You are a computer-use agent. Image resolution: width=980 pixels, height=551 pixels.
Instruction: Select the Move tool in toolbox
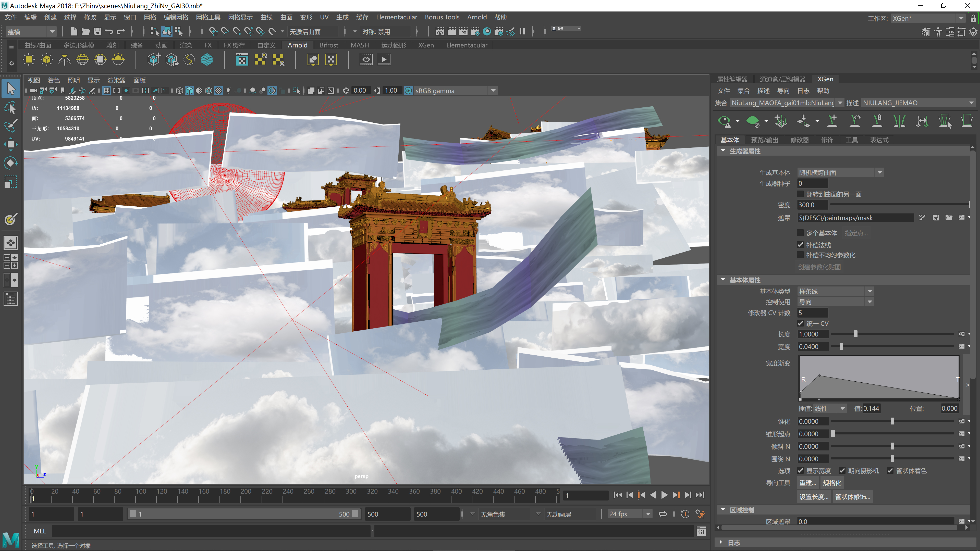pos(11,144)
